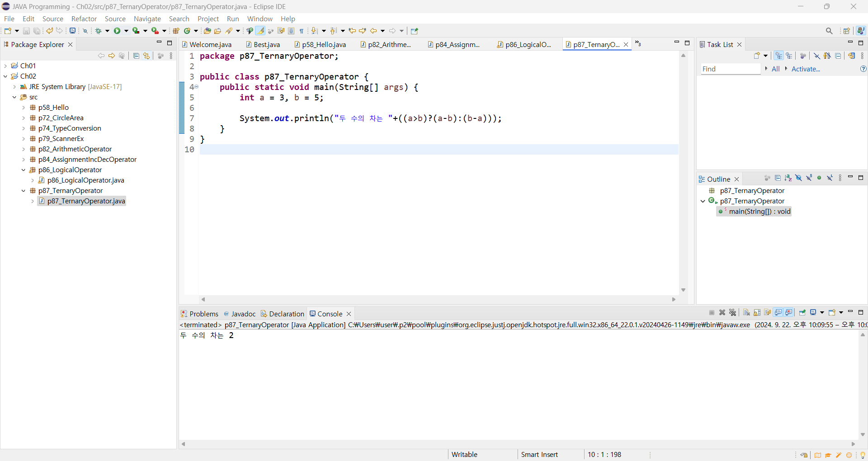
Task: Toggle Mark Occurrences highlighter icon
Action: click(260, 31)
